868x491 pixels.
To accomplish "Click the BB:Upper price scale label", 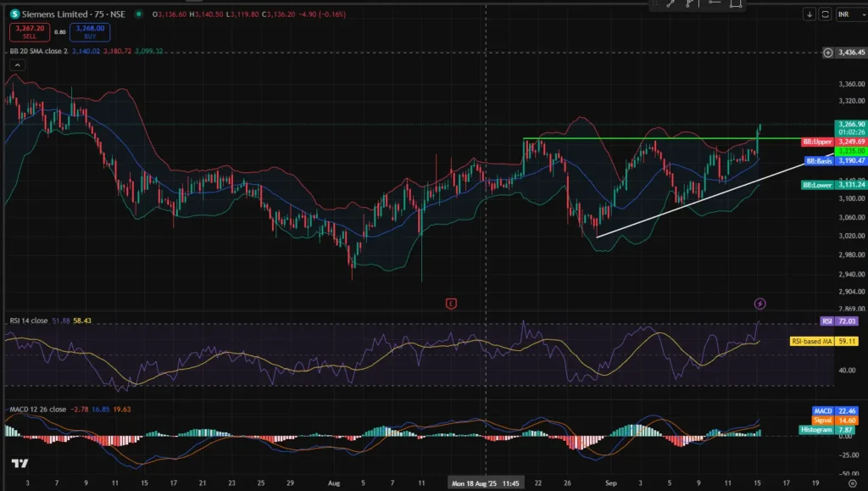I will pyautogui.click(x=817, y=141).
